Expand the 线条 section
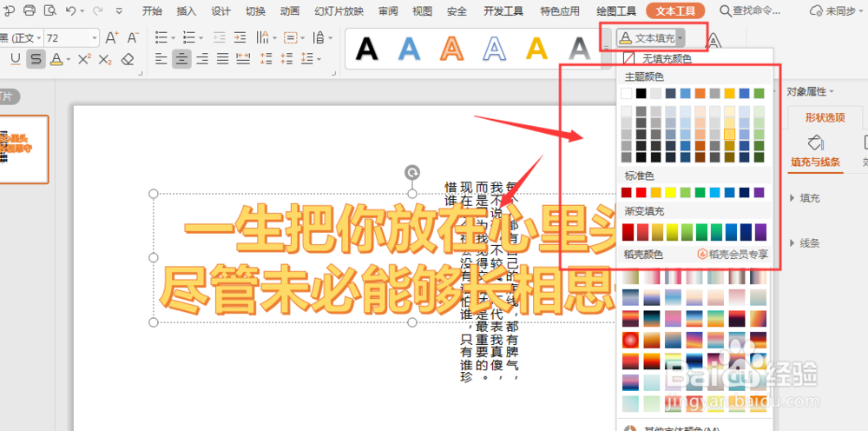This screenshot has height=431, width=868. pyautogui.click(x=806, y=242)
